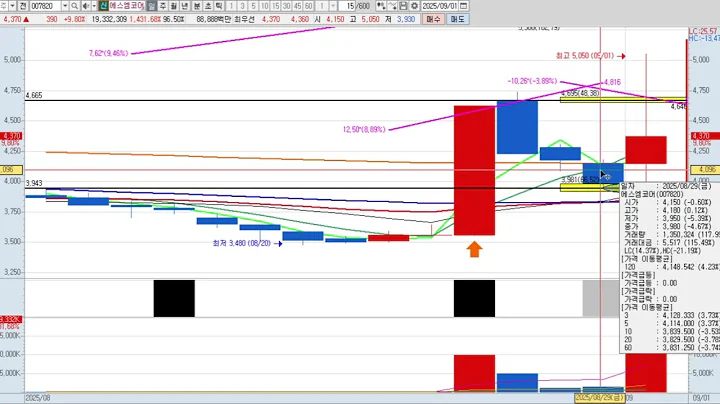Click the orange up arrow marker
Viewport: 720px width, 404px height.
pyautogui.click(x=474, y=249)
